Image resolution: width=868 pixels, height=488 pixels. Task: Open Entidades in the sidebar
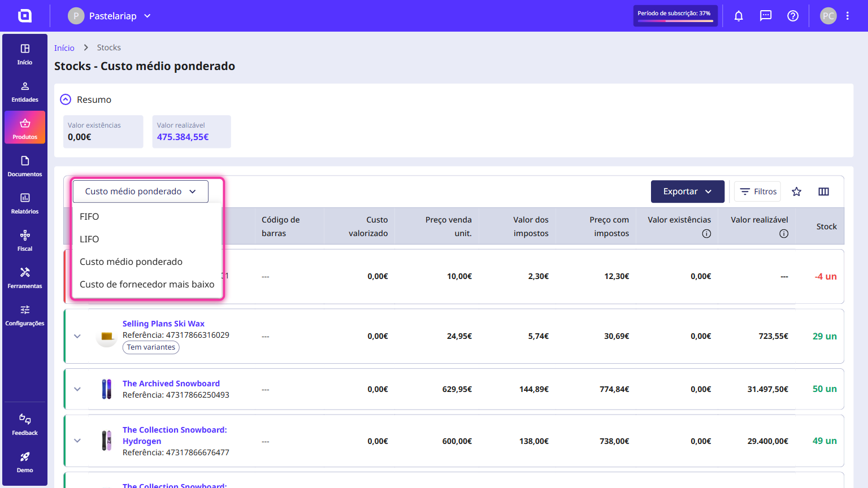pyautogui.click(x=25, y=92)
